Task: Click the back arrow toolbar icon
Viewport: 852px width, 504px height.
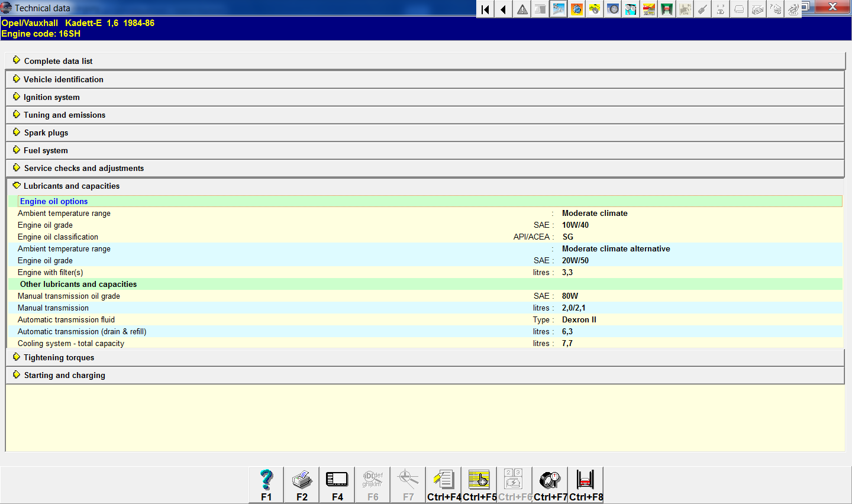Action: pyautogui.click(x=504, y=9)
